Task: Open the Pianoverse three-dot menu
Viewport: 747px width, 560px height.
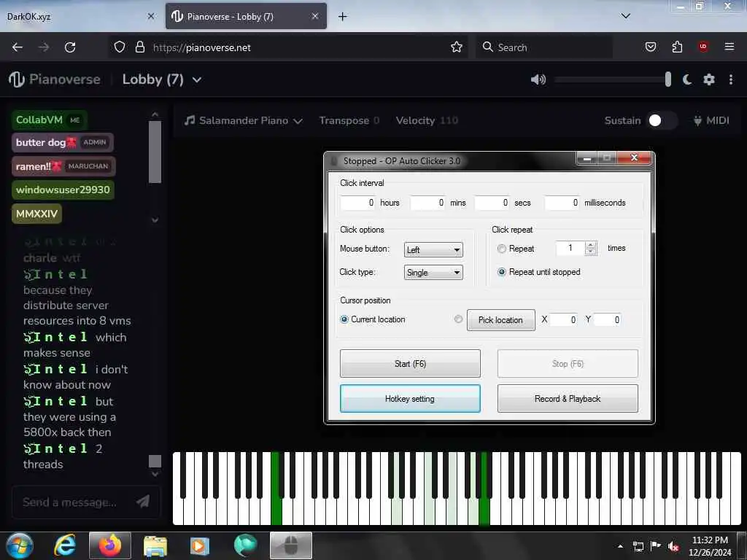Action: (x=731, y=79)
